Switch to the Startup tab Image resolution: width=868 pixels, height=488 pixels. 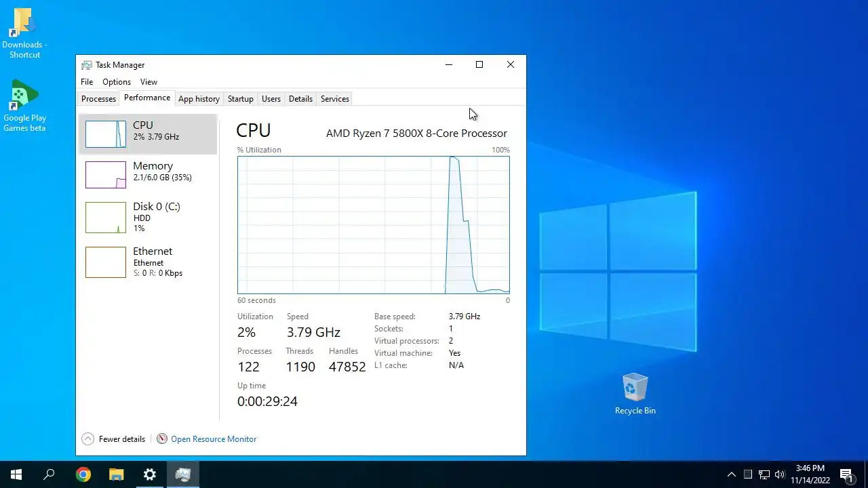coord(240,99)
